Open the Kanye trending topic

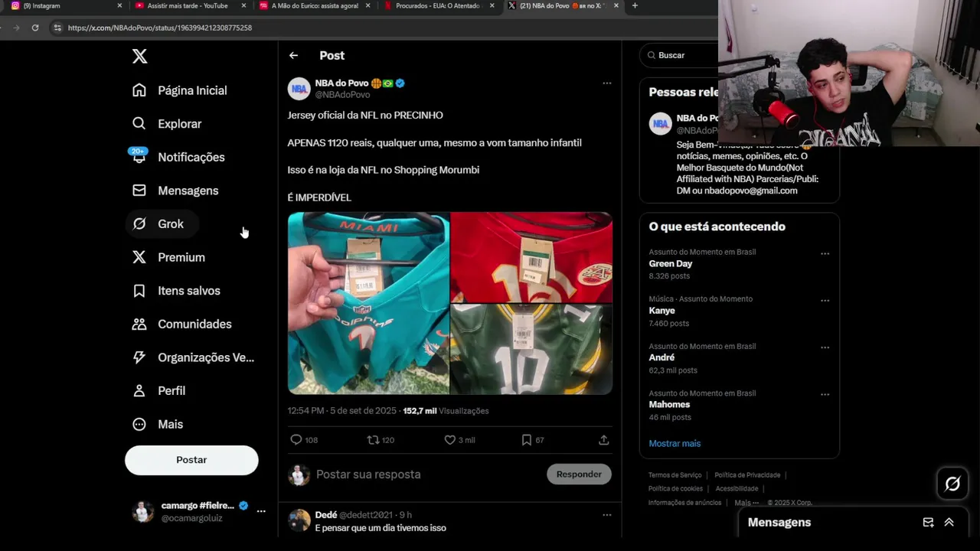coord(662,311)
